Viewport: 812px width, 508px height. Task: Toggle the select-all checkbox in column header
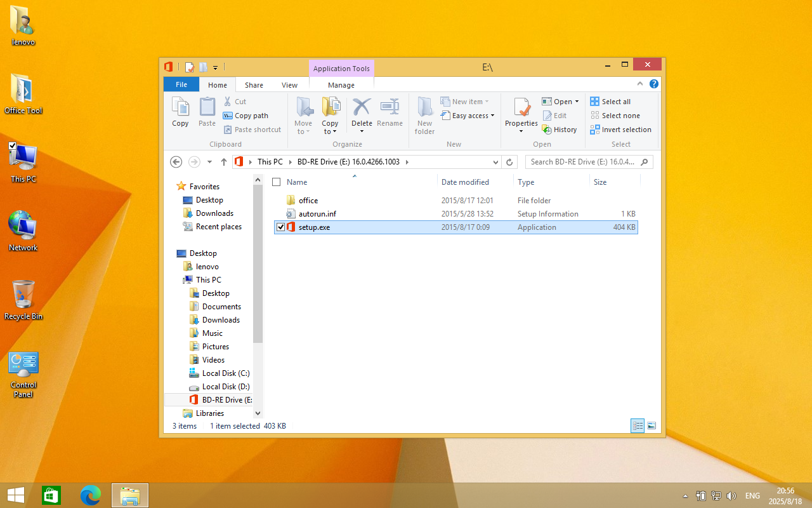tap(276, 182)
